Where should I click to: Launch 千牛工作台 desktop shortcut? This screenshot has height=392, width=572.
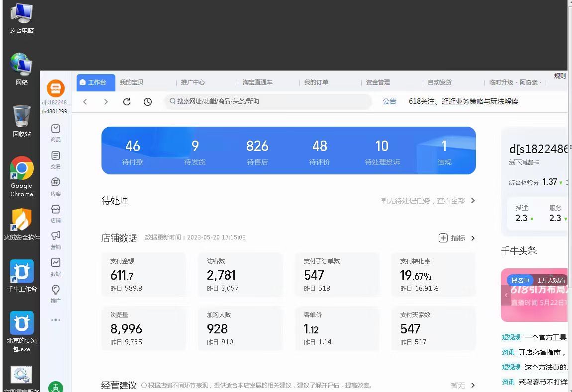pos(21,276)
